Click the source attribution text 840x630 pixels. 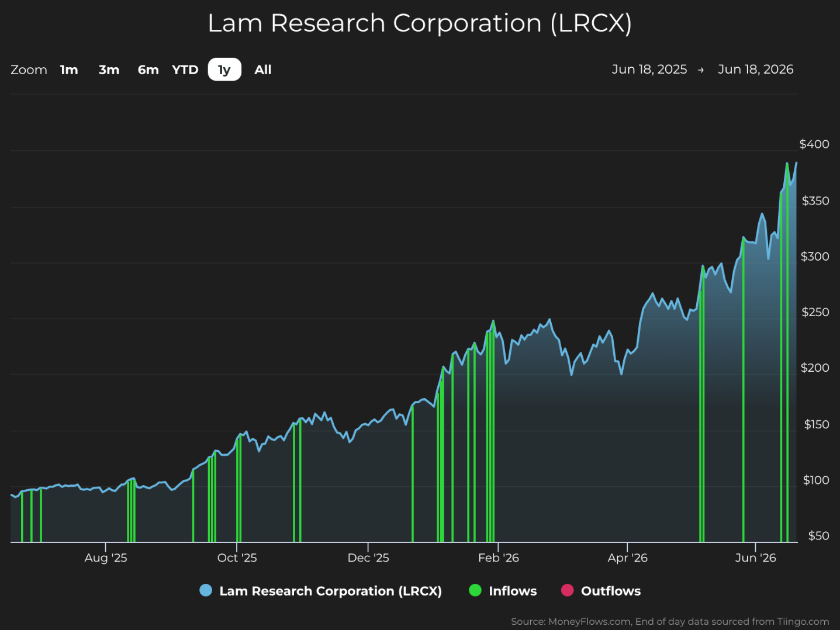tap(670, 621)
